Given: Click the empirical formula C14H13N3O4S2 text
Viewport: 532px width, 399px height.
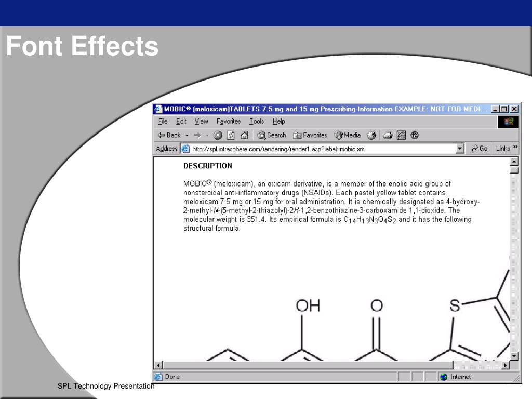Looking at the screenshot, I should 370,220.
